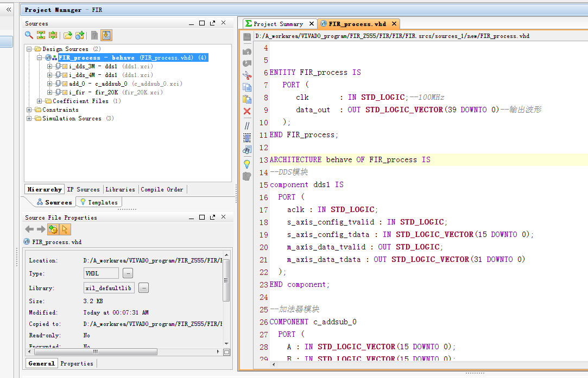
Task: Click Expand All icon in Sources panel
Action: (53, 35)
